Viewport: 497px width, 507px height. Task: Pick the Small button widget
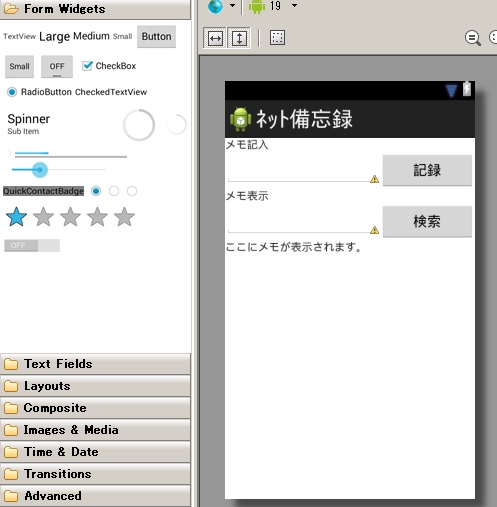pos(19,67)
